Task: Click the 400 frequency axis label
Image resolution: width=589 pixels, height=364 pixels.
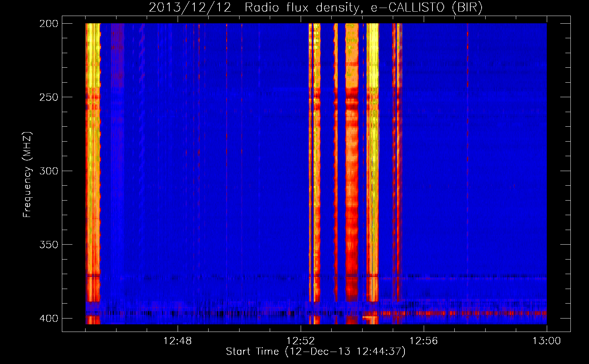Action: pos(49,318)
